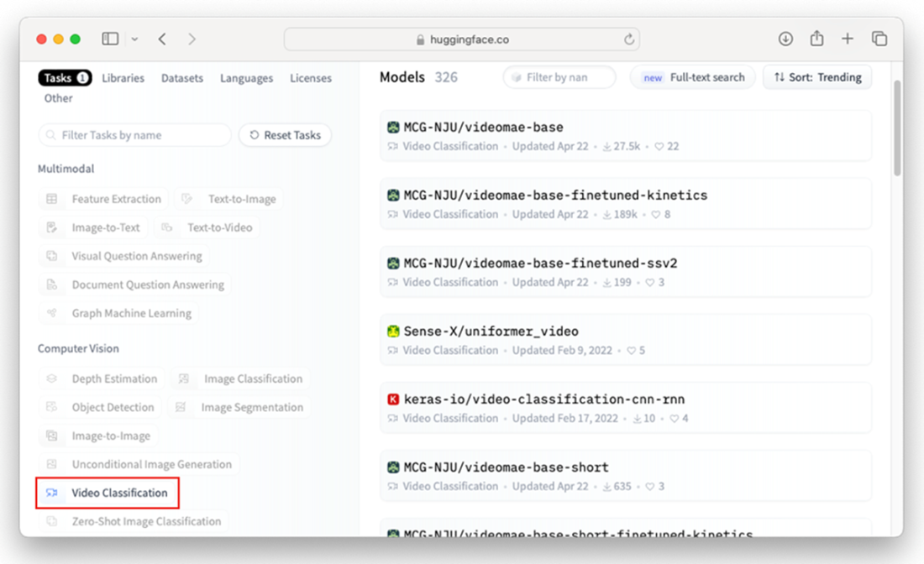Click the Safari share icon
This screenshot has width=924, height=564.
coord(816,39)
